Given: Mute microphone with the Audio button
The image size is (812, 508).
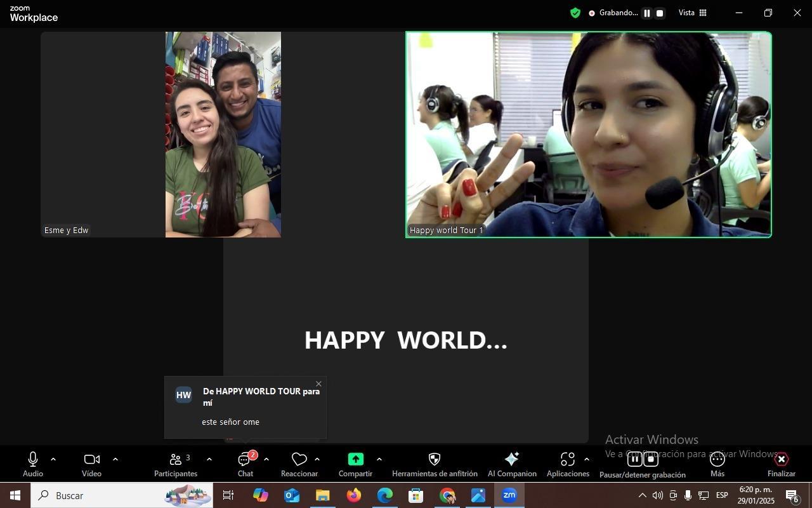Looking at the screenshot, I should (x=33, y=464).
